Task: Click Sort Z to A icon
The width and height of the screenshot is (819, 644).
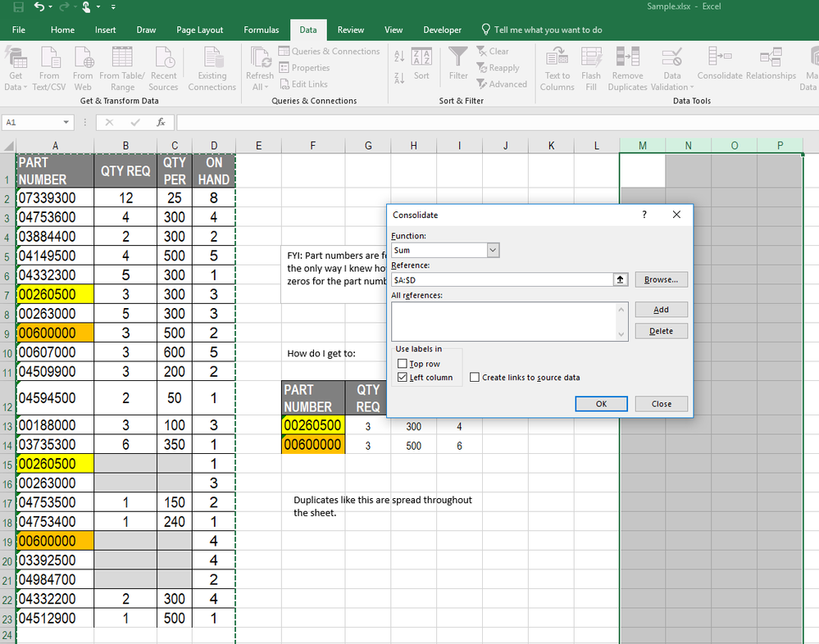Action: coord(399,79)
